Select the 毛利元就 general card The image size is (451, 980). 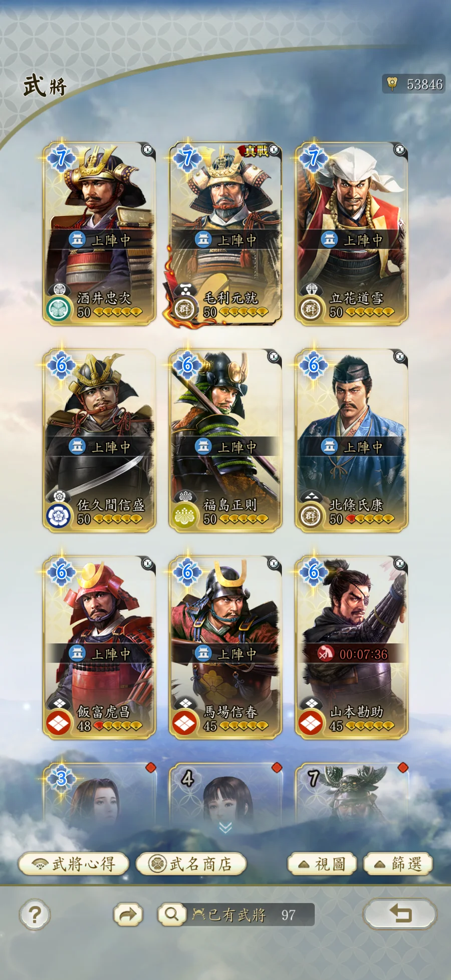[225, 234]
